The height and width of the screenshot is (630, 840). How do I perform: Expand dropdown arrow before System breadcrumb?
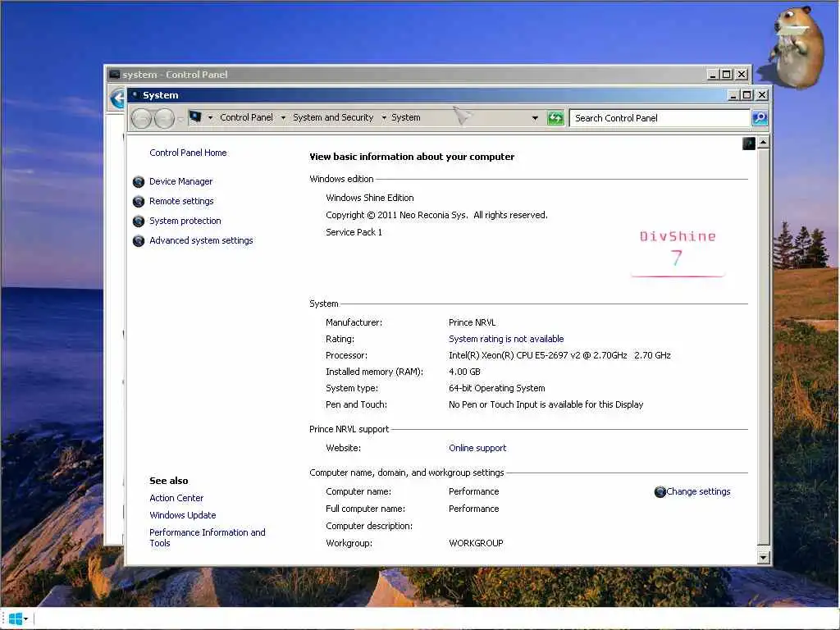384,118
